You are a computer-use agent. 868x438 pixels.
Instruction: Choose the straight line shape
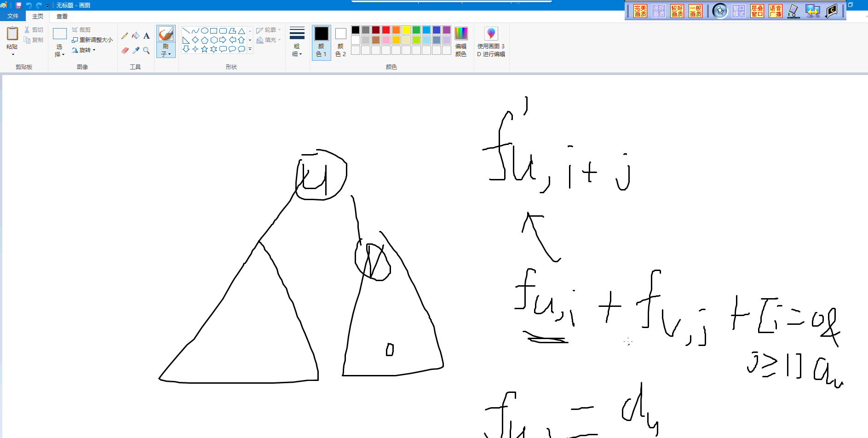click(186, 31)
